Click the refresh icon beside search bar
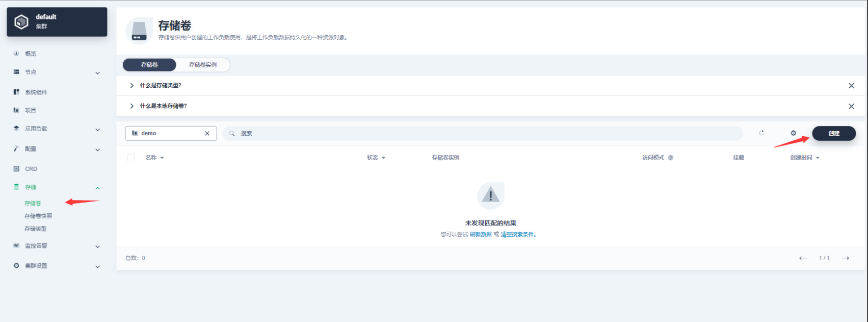 761,133
